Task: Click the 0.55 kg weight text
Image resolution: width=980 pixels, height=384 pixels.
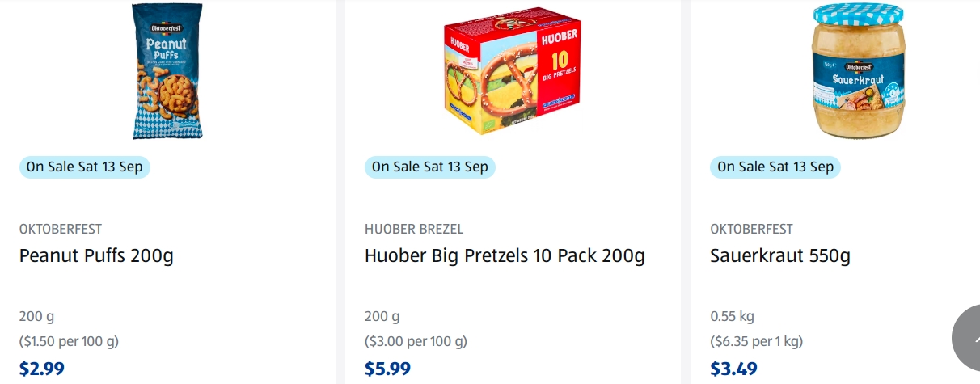Action: (x=732, y=316)
